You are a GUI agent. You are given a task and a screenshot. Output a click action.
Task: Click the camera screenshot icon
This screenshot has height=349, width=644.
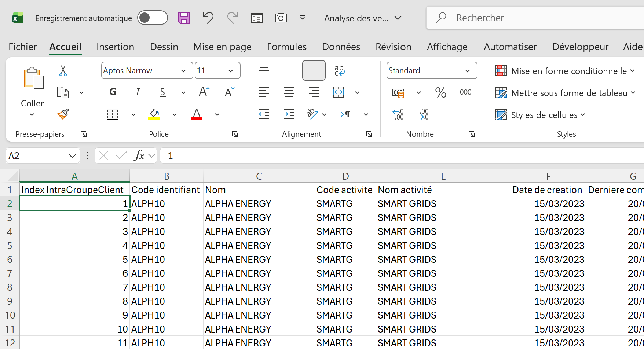point(281,18)
